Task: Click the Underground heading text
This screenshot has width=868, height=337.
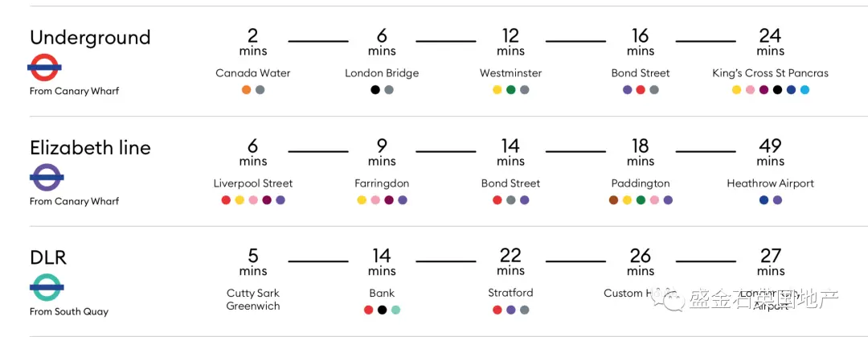Action: (90, 38)
